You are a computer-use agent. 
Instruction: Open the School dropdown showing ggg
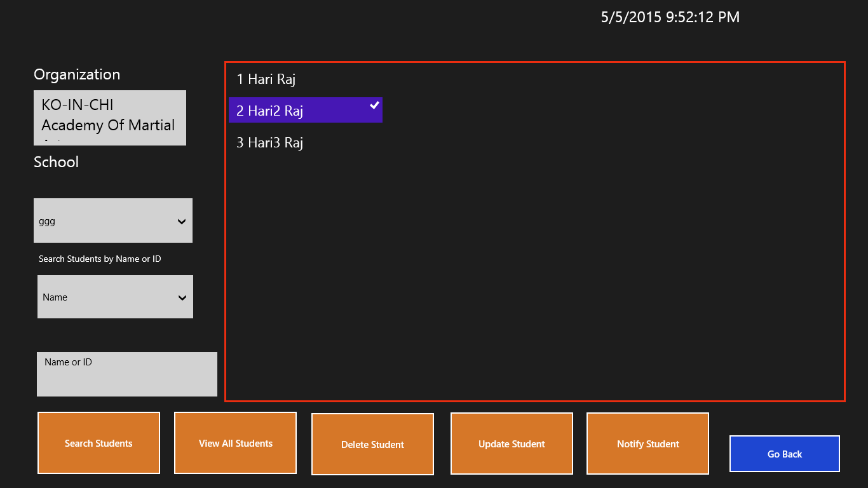105,221
